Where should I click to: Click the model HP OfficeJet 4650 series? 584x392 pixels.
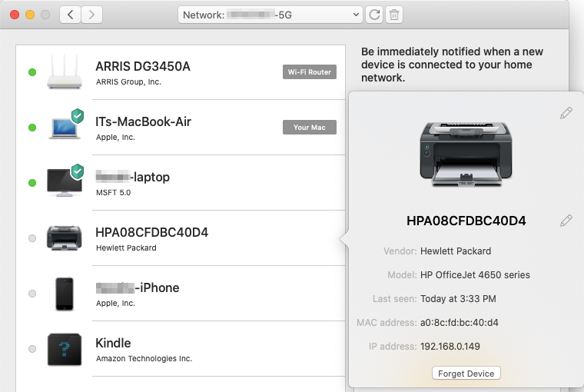475,274
